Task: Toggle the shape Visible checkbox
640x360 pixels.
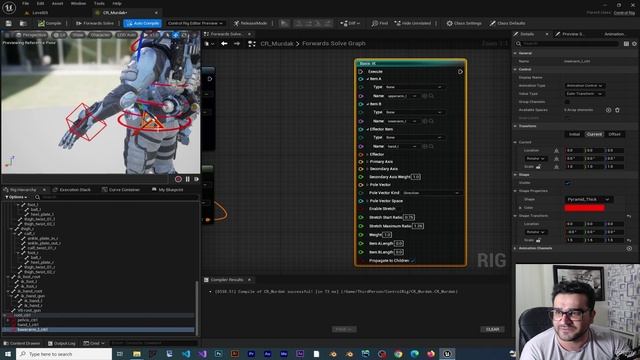Action: [x=567, y=183]
